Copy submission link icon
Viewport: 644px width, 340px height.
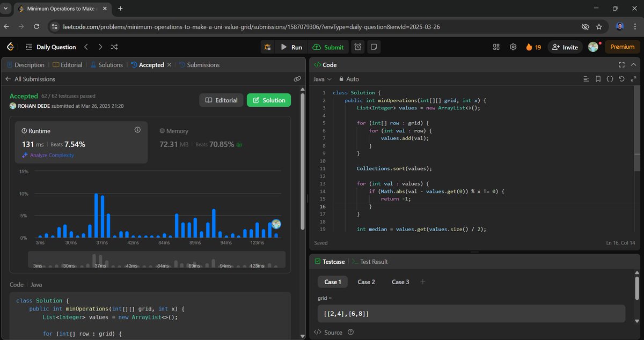(x=297, y=79)
